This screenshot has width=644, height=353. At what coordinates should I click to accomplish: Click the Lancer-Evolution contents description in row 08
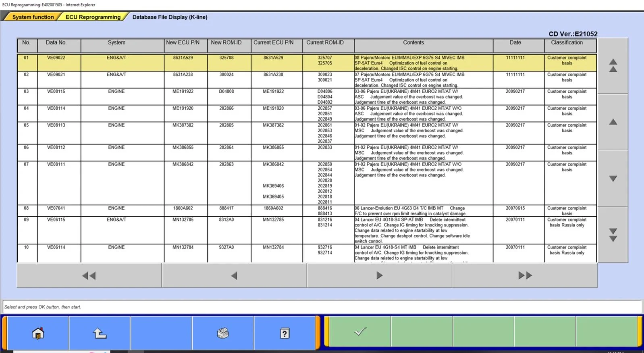click(410, 211)
